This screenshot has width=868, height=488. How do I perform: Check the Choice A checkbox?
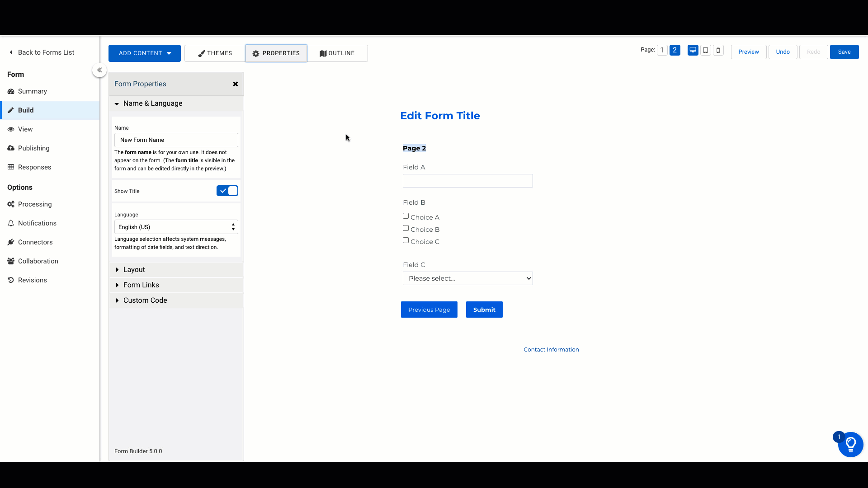[406, 216]
